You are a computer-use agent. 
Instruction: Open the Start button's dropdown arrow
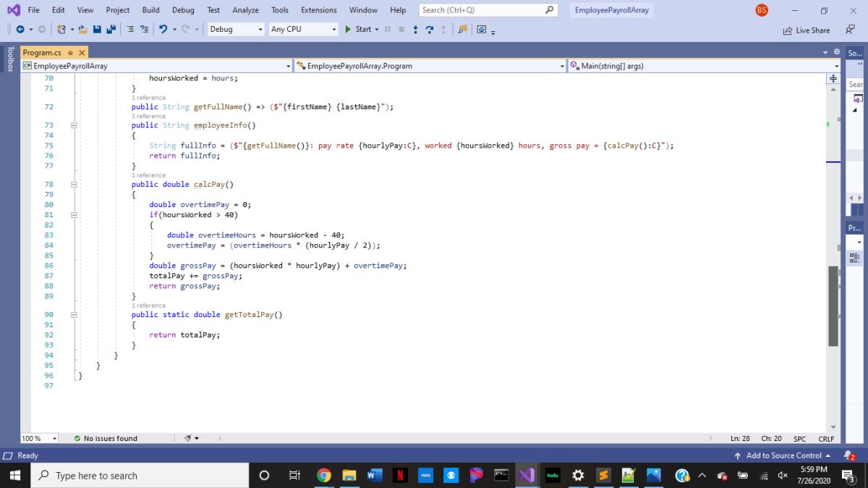click(378, 30)
